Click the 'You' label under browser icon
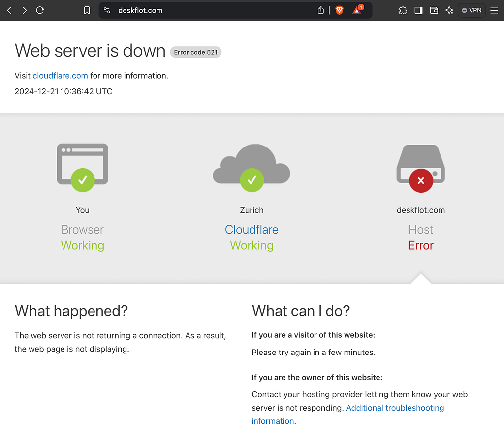504x442 pixels. click(x=83, y=210)
